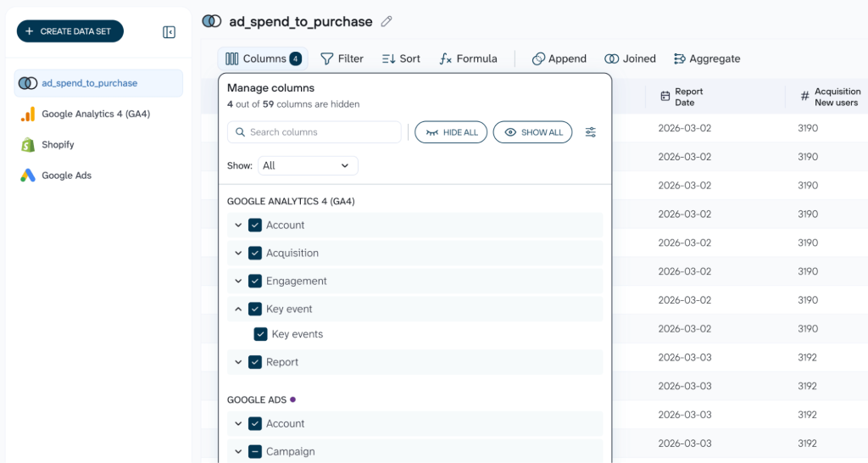Open the Aggregate tool
This screenshot has height=463, width=868.
(707, 59)
